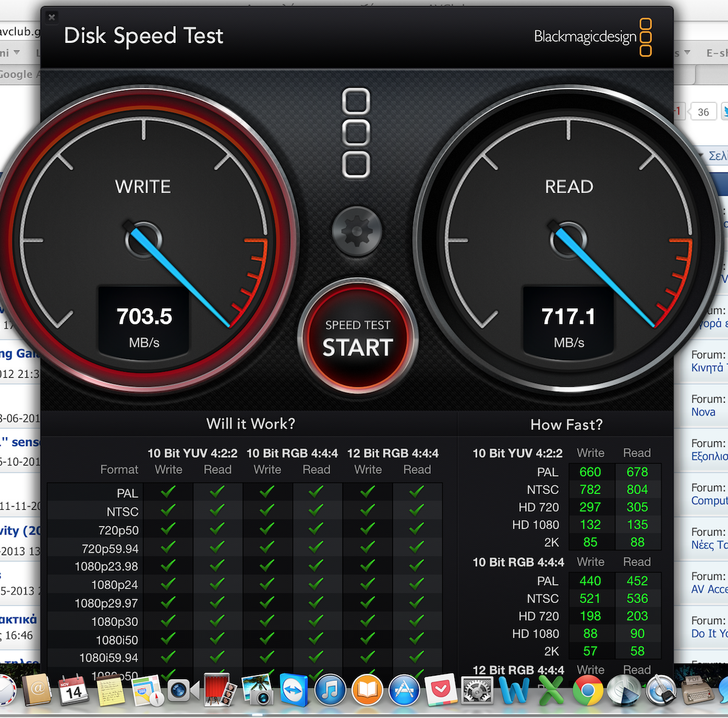Launch Pocket from the dock

[440, 691]
